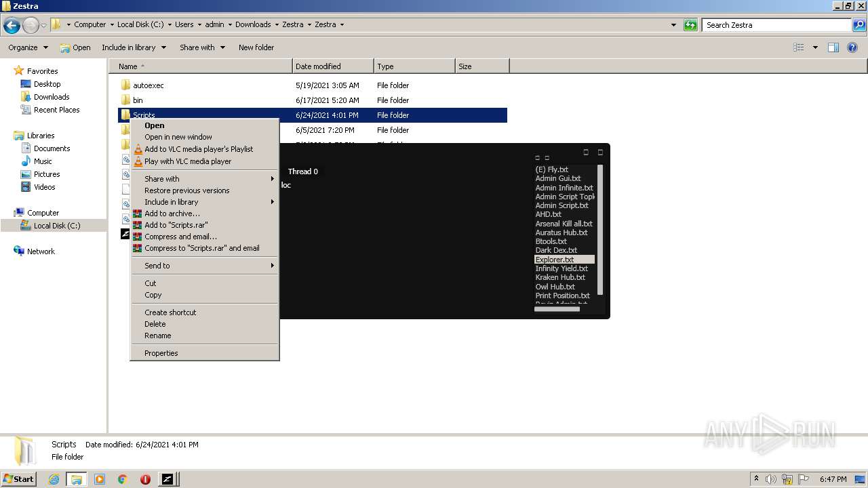Viewport: 868px width, 488px height.
Task: Choose Add to "Scripts.rar"
Action: tap(205, 225)
